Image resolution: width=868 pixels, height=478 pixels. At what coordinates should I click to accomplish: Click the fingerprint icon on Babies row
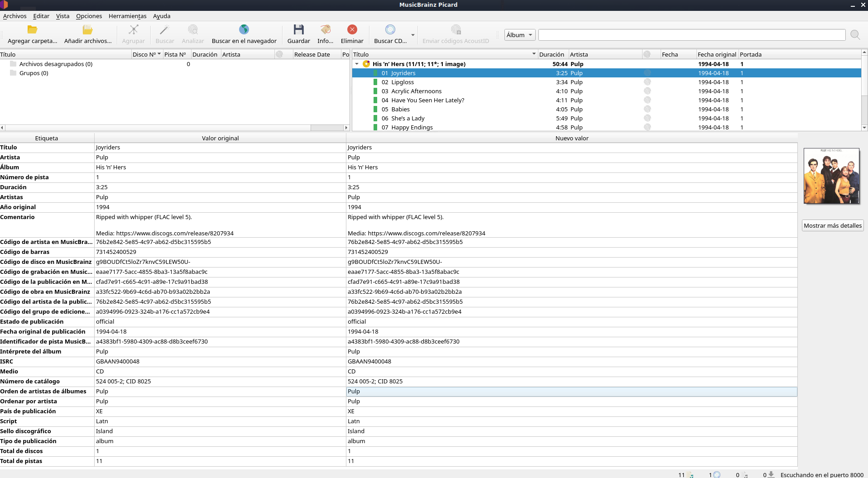pyautogui.click(x=647, y=109)
